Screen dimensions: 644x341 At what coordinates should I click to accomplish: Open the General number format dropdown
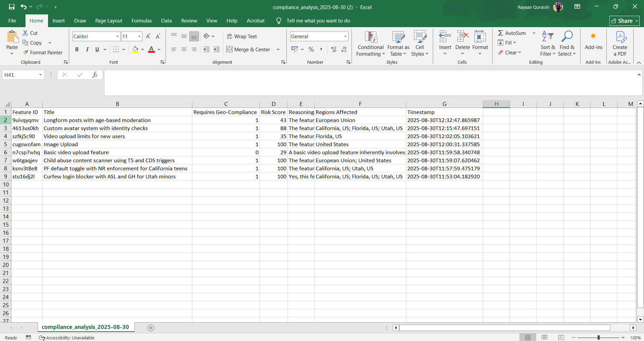click(345, 36)
